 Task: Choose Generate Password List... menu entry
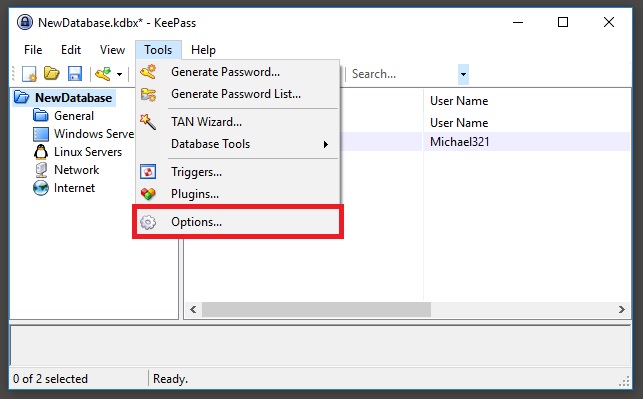237,94
